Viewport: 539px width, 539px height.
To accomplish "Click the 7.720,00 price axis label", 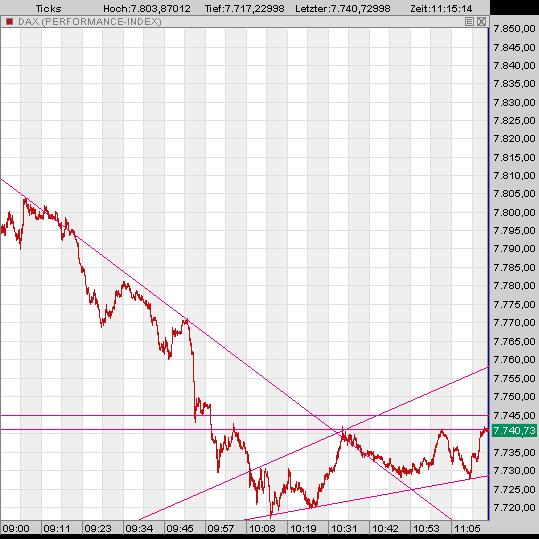I will click(514, 507).
